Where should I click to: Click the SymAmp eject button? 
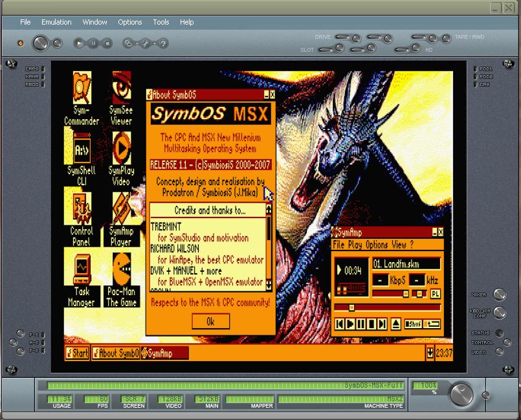pos(395,324)
